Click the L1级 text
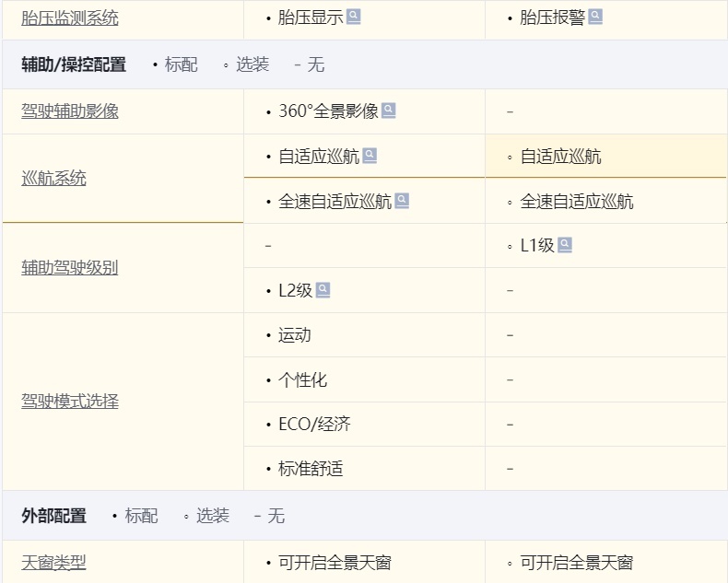Image resolution: width=728 pixels, height=583 pixels. [537, 246]
